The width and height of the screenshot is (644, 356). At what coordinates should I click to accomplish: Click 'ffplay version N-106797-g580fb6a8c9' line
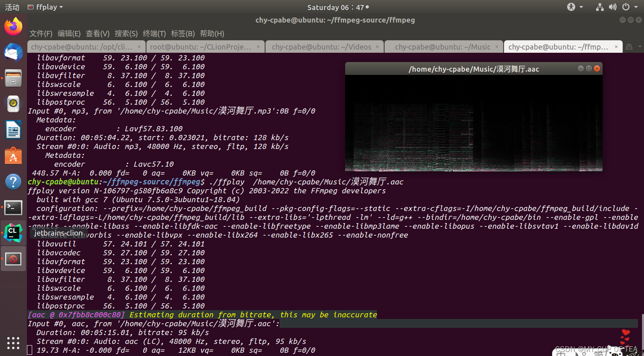(207, 190)
